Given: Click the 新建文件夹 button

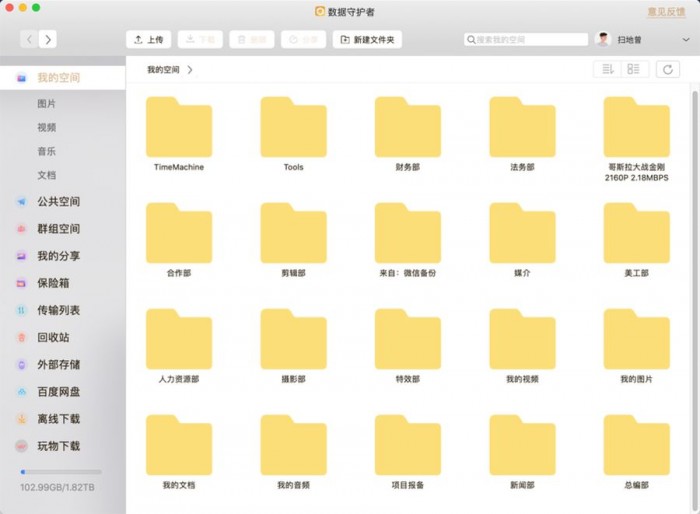Looking at the screenshot, I should (367, 39).
